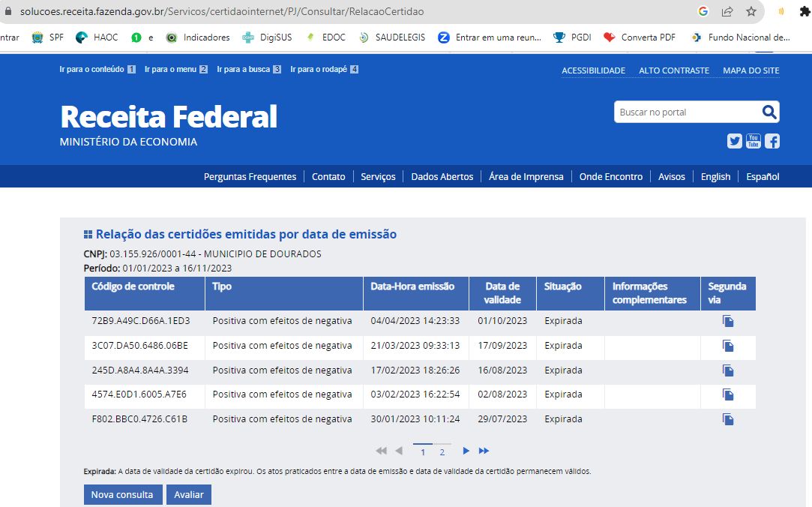
Task: Click the share page icon in address bar
Action: point(727,11)
